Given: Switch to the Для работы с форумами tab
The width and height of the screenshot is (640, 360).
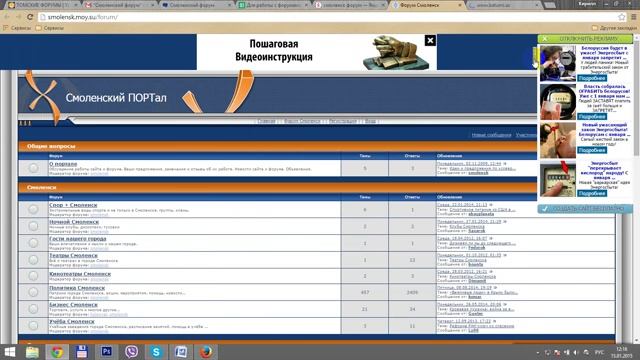Looking at the screenshot, I should click(273, 5).
